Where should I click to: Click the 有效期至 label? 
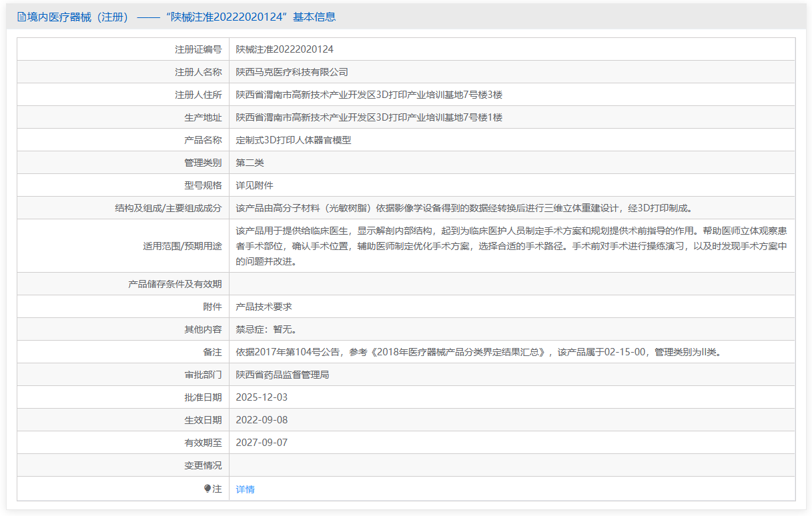[203, 443]
